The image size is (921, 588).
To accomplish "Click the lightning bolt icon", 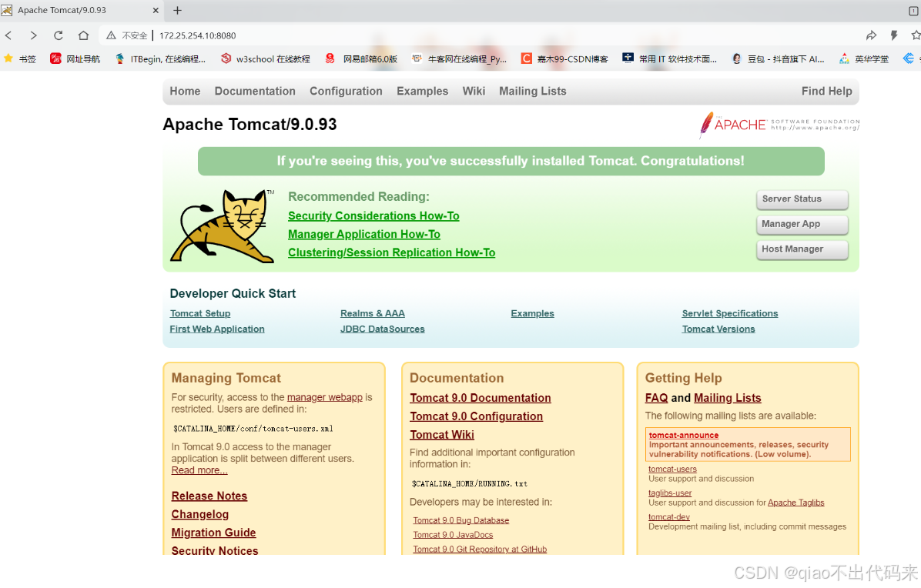I will 894,35.
